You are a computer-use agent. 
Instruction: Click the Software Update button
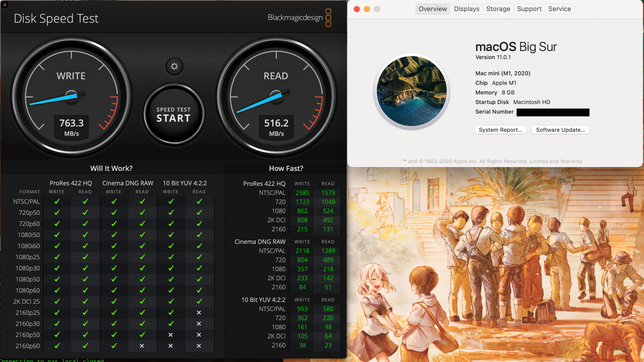tap(560, 130)
